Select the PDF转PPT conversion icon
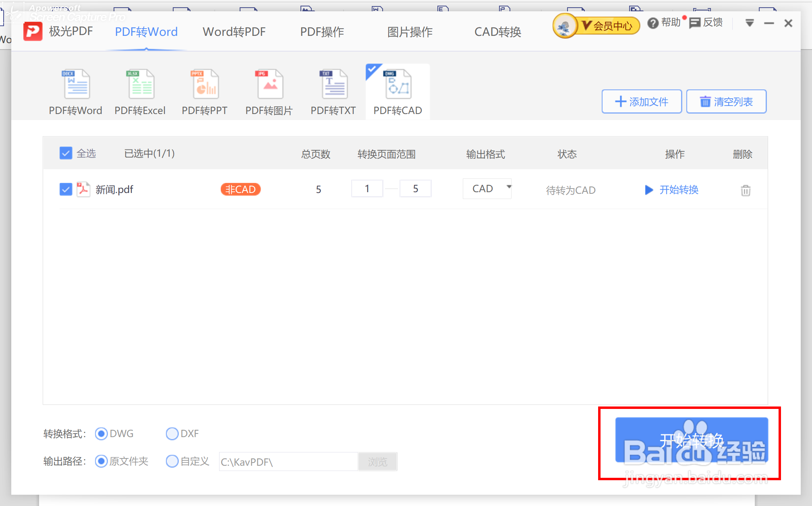Viewport: 812px width, 506px height. click(205, 85)
